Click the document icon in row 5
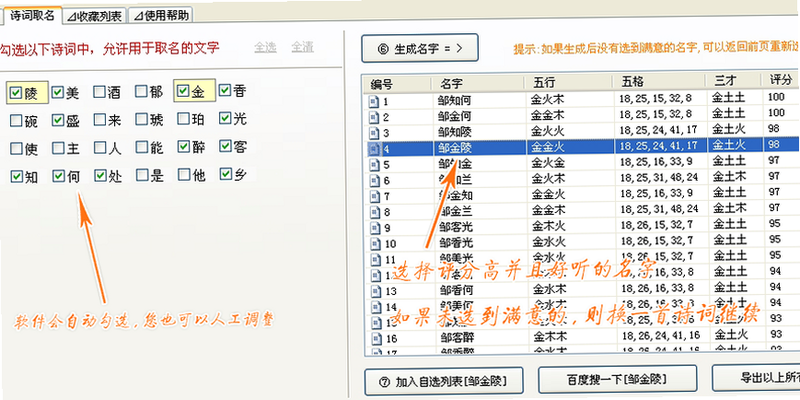This screenshot has width=800, height=400. click(374, 165)
